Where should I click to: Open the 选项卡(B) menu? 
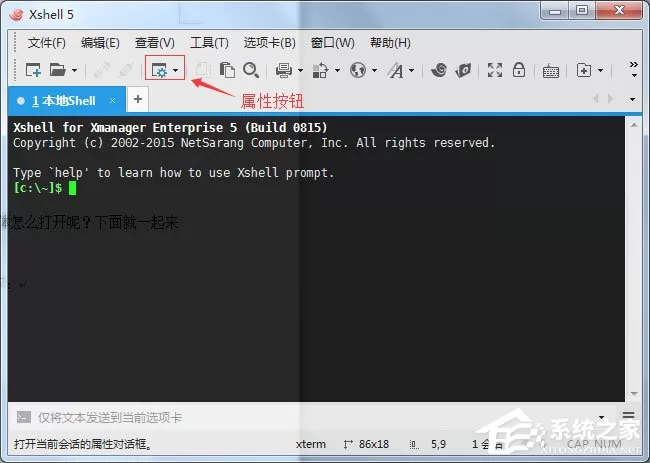[269, 43]
